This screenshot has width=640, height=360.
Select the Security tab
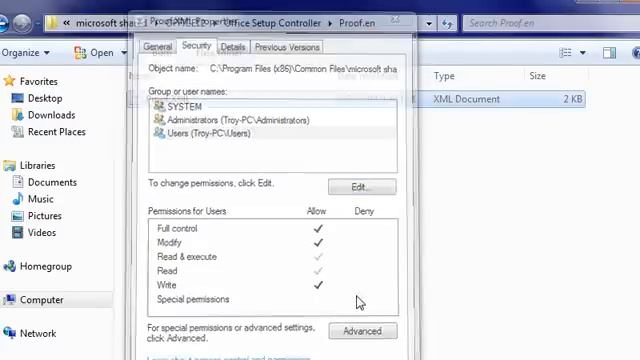click(x=196, y=46)
